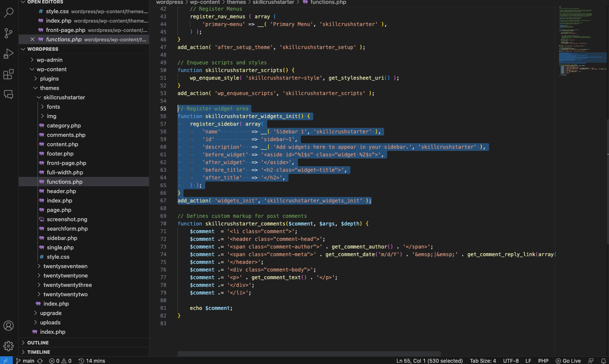Screen dimensions: 609x364
Task: Open Problems via errors and warnings counter
Action: 60,361
